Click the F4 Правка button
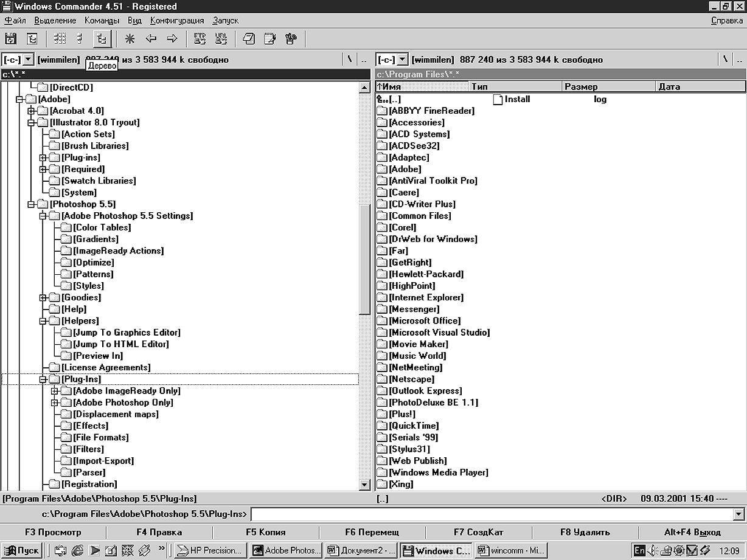This screenshot has width=747, height=560. coord(159,532)
